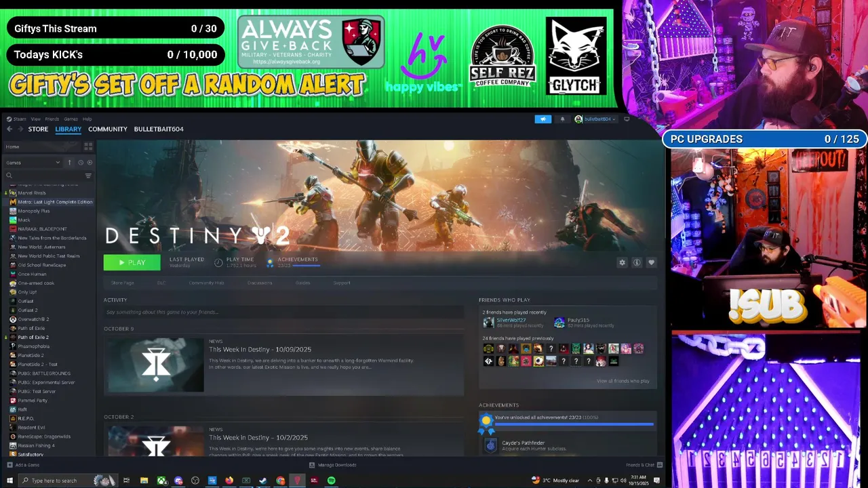Screen dimensions: 868x488
Task: Open the View menu
Action: pos(36,119)
